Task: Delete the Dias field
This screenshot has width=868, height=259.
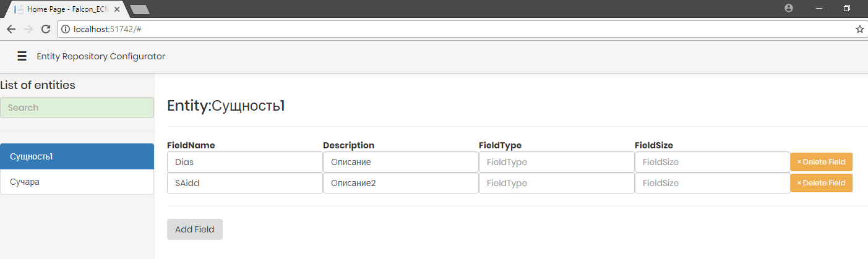Action: click(822, 162)
